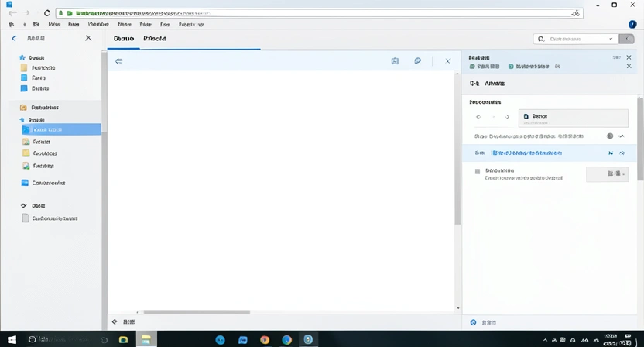Click the horizontal scrollbar thumb below content

pos(197,312)
